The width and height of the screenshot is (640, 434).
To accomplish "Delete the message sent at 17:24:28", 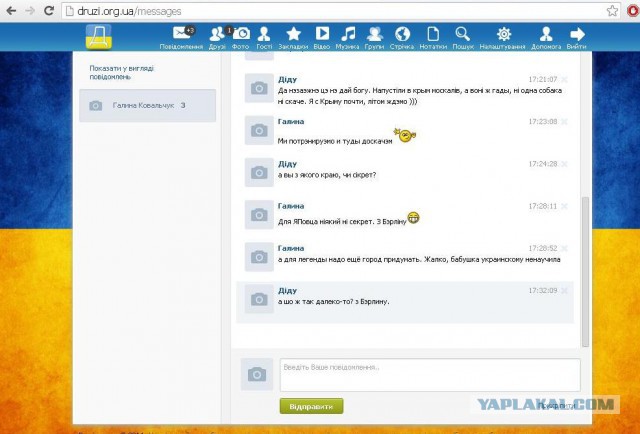I will [564, 164].
